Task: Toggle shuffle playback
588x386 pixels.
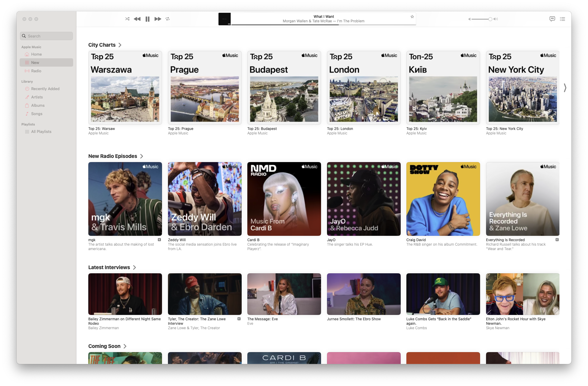Action: click(127, 19)
